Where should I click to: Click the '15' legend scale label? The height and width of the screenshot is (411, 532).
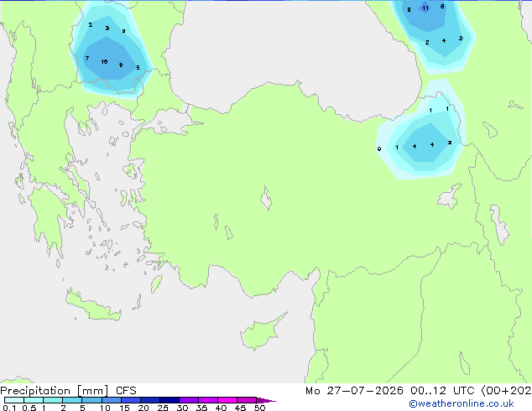[124, 408]
